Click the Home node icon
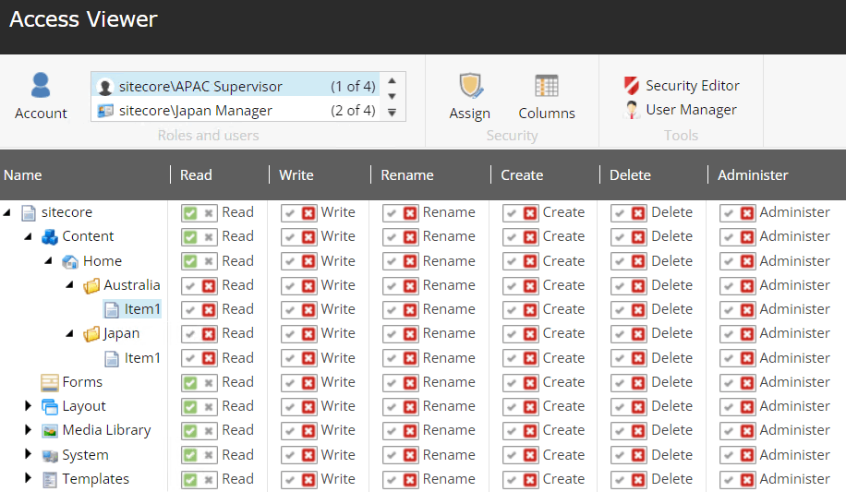The image size is (846, 504). [70, 261]
